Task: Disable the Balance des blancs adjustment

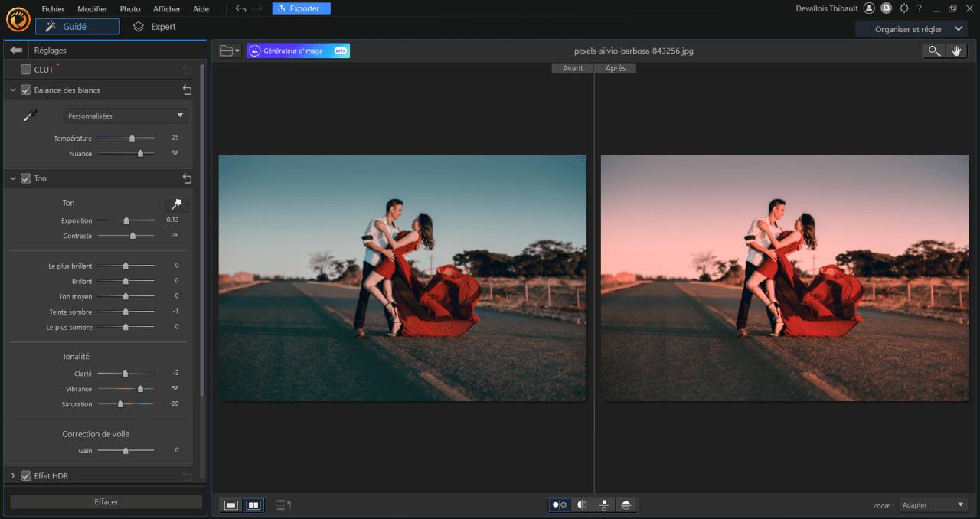Action: (25, 90)
